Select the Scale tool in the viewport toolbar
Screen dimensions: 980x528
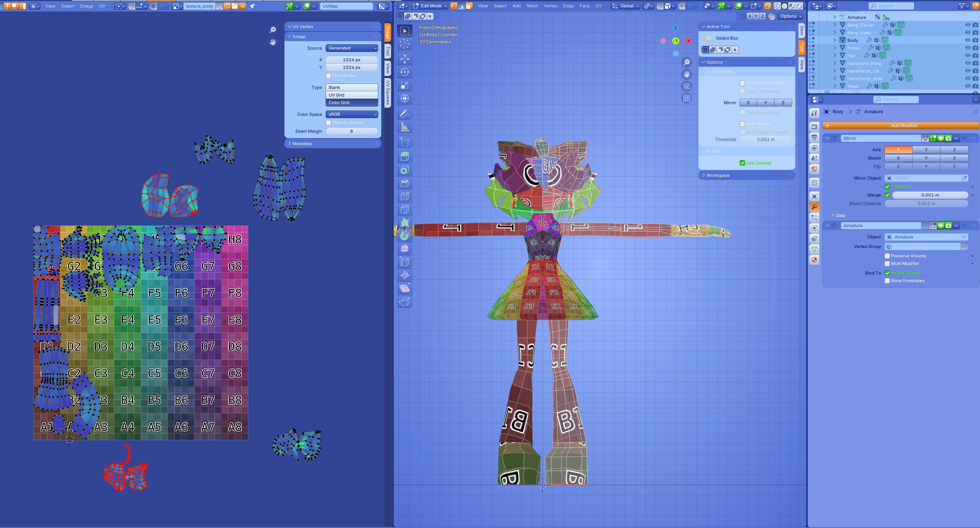(x=405, y=85)
